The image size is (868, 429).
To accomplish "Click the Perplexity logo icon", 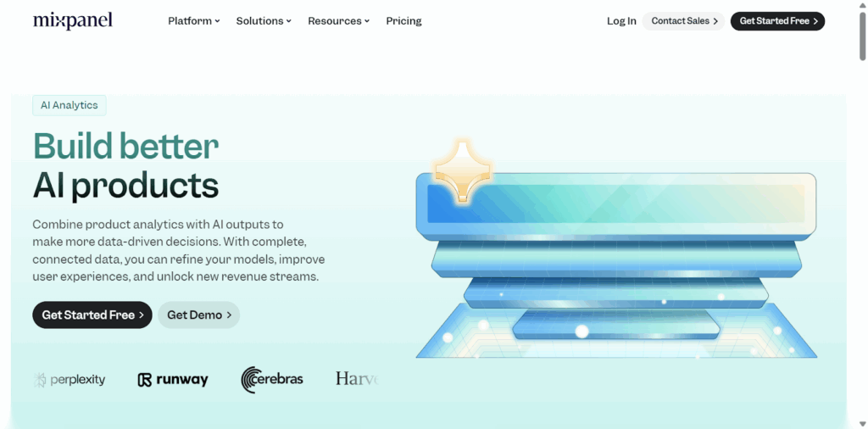I will point(40,380).
